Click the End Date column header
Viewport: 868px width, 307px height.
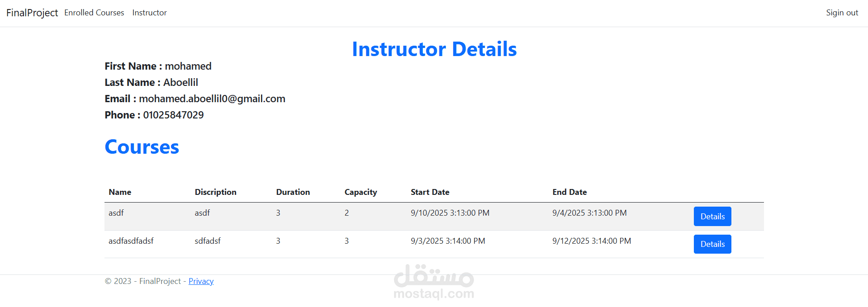coord(569,192)
